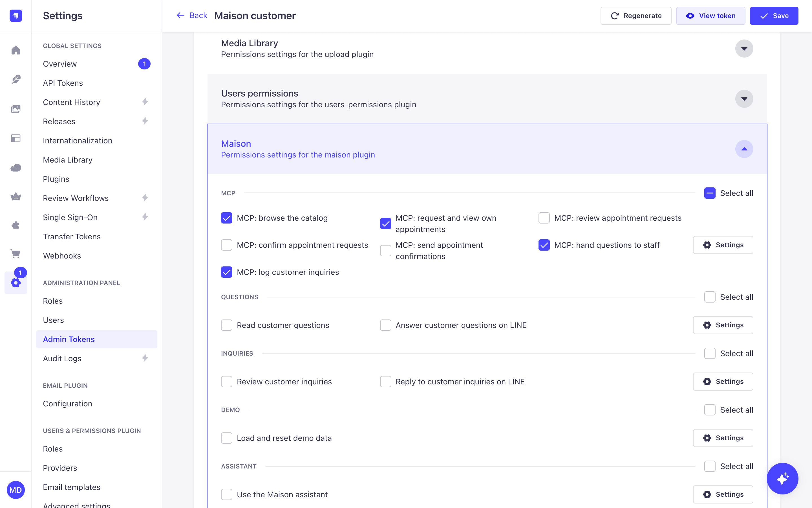Click the MD user avatar

16,490
